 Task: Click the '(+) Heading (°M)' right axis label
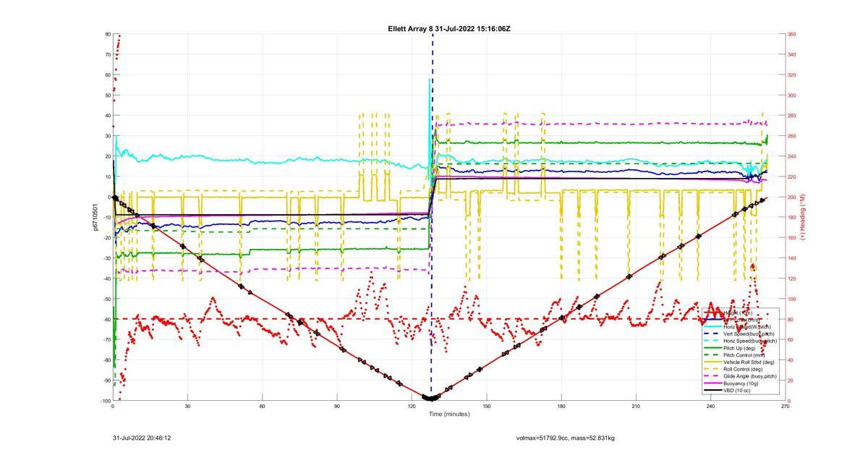(802, 217)
